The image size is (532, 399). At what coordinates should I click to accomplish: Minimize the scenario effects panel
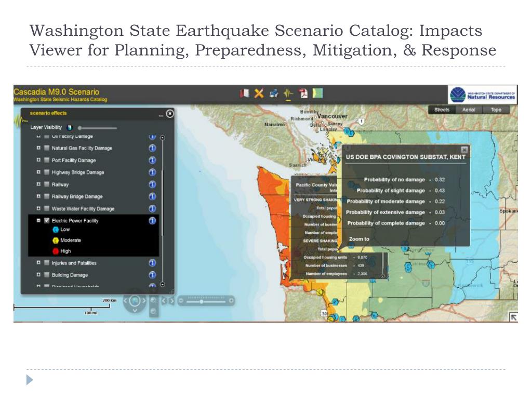coord(161,116)
